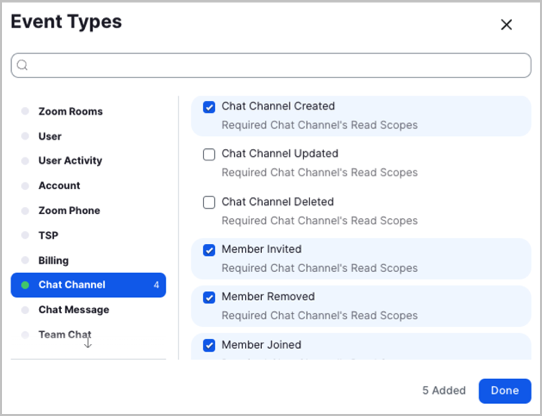Enable Chat Channel Deleted checkbox

click(209, 202)
